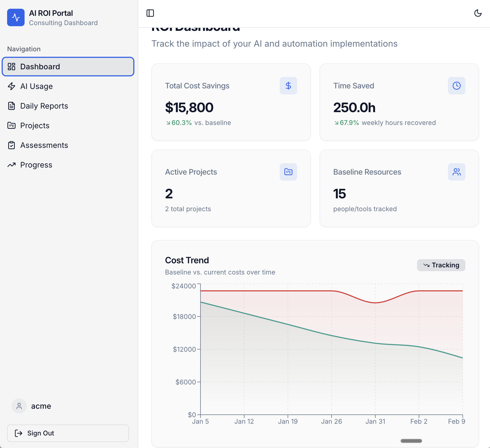490x448 pixels.
Task: Click the Daily Reports document icon
Action: (11, 106)
